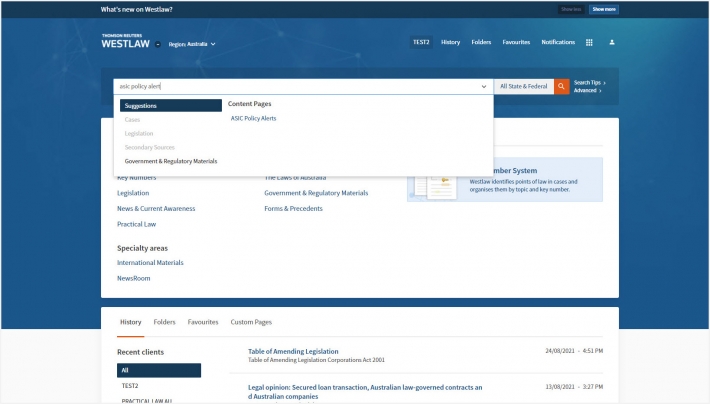Open the apps grid icon
Image resolution: width=710 pixels, height=404 pixels.
[x=589, y=42]
